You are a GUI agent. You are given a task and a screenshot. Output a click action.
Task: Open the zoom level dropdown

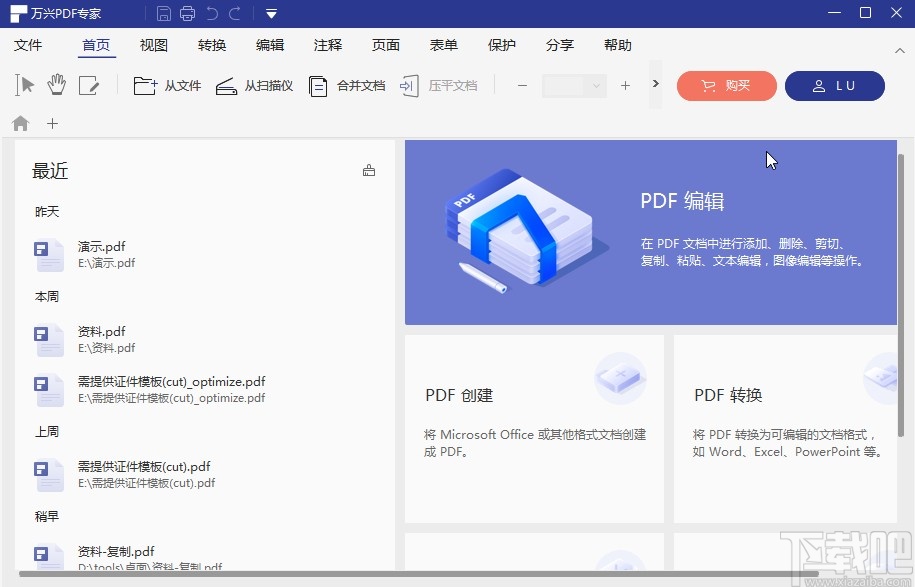[x=573, y=86]
